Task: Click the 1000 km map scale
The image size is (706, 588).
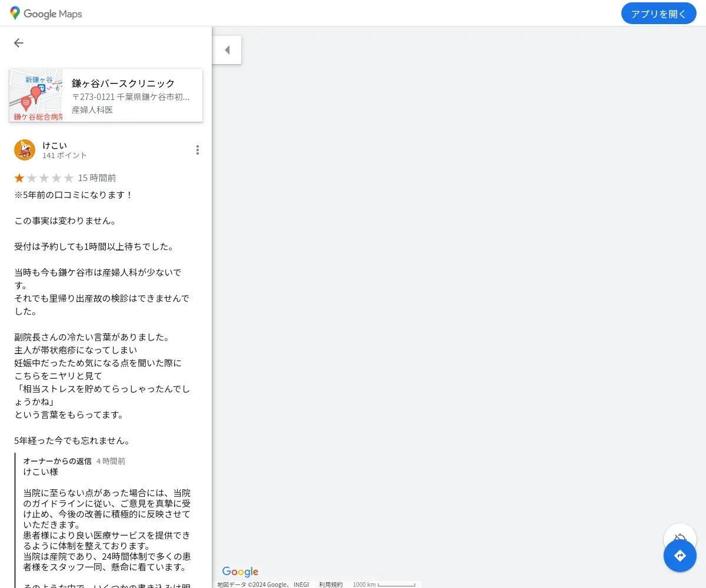Action: [x=384, y=584]
